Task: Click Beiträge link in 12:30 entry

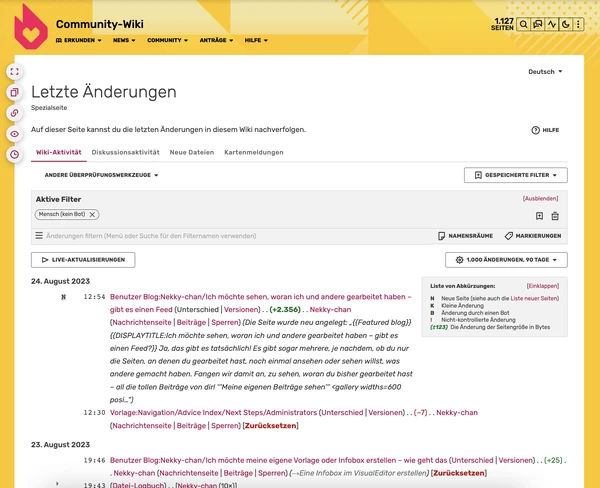Action: (191, 426)
